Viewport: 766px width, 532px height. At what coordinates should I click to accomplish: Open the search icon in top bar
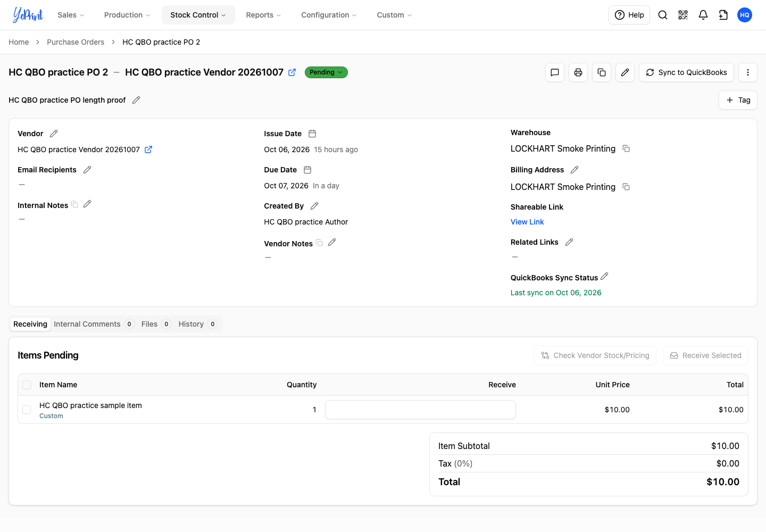[x=663, y=15]
